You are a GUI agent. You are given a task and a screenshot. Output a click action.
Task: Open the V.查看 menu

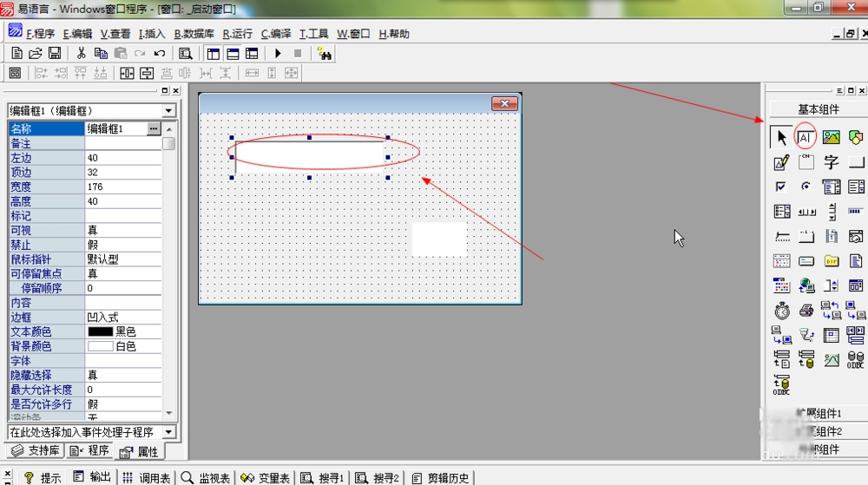point(115,34)
